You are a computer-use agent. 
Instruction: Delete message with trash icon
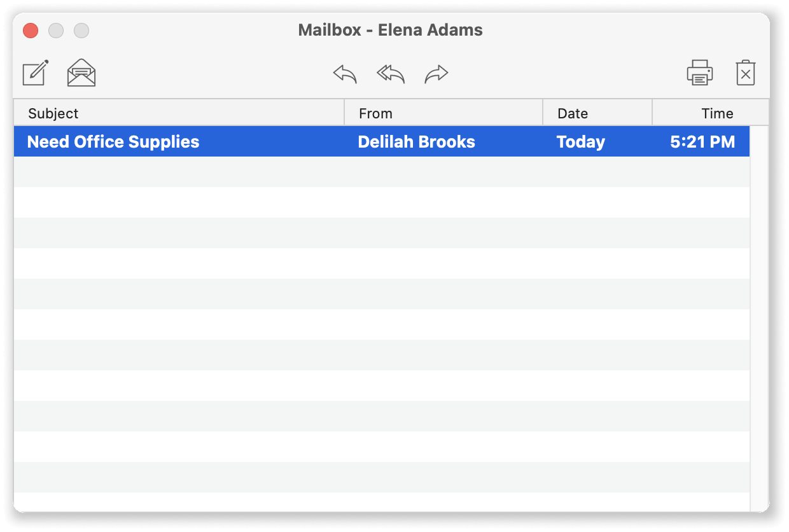[x=746, y=73]
